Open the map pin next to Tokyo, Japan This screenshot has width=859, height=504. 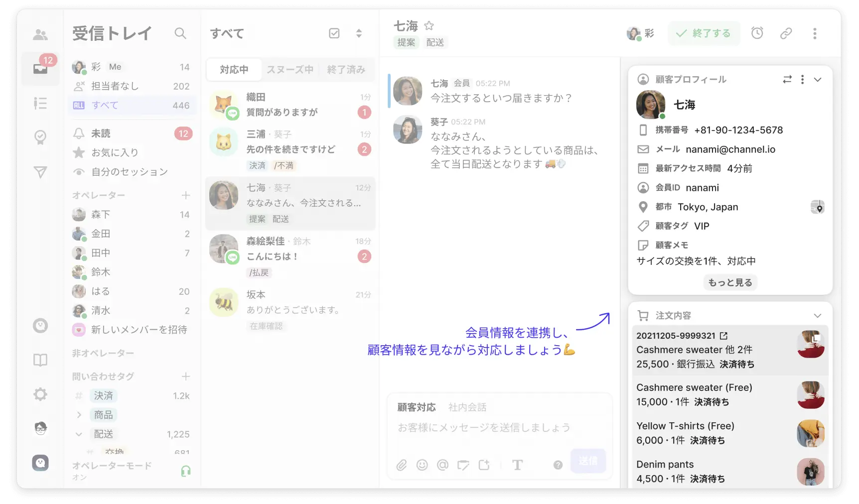click(x=818, y=207)
